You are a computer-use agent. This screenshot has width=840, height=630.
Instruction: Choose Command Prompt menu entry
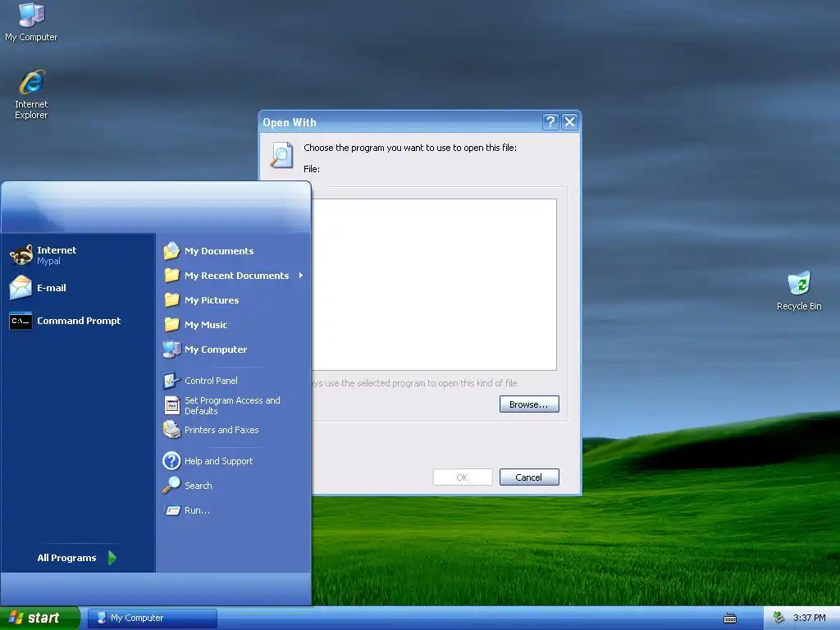tap(78, 321)
